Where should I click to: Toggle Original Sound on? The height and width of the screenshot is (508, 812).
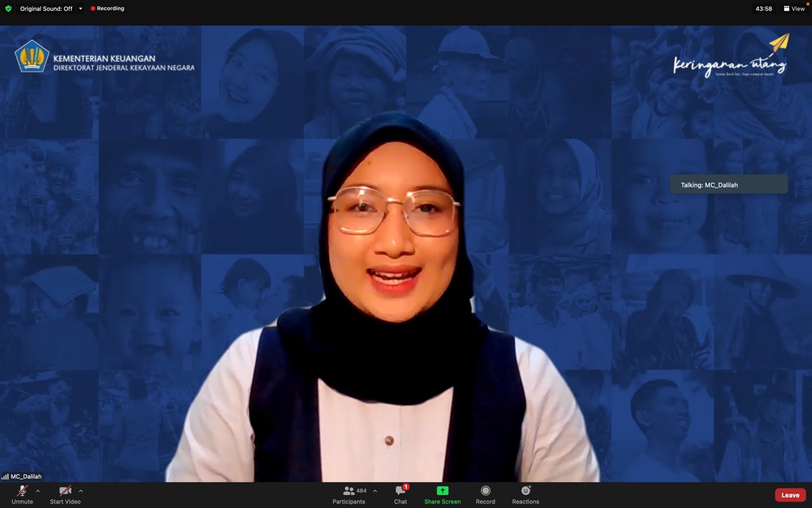click(x=46, y=9)
